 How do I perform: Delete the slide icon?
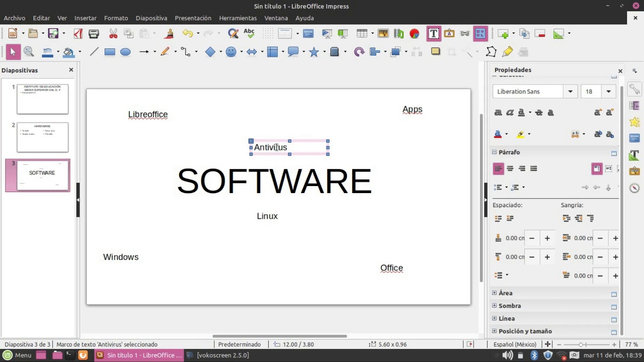tap(540, 34)
